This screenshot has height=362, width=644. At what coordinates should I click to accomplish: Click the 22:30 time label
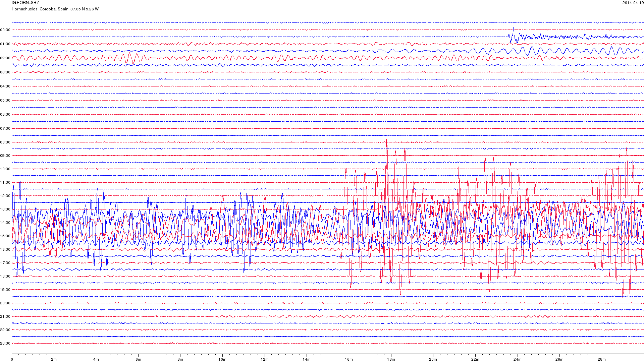(5, 330)
